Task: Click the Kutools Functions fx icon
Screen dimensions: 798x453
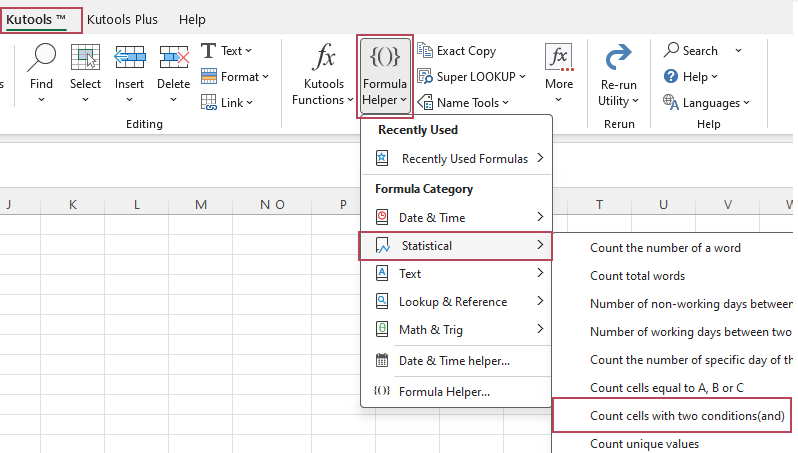Action: point(324,57)
